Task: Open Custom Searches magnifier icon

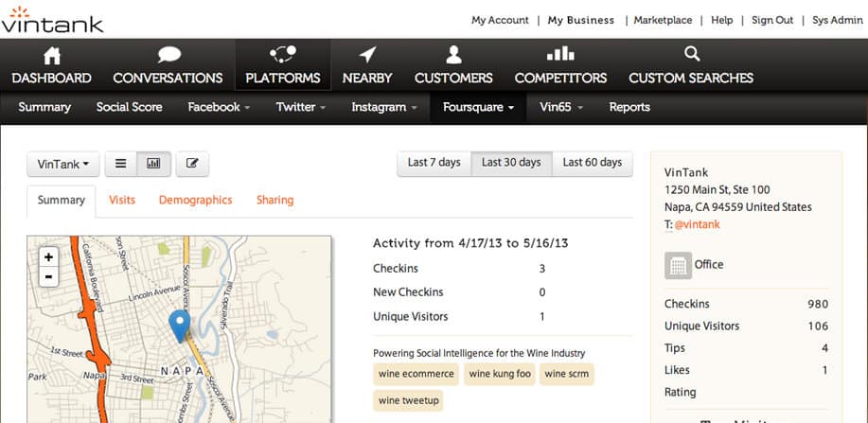Action: click(x=691, y=55)
